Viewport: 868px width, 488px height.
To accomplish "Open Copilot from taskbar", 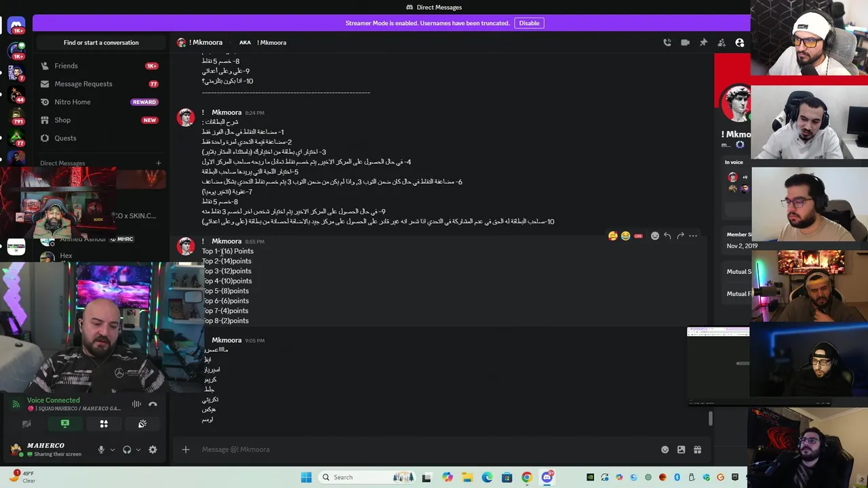I will (448, 477).
